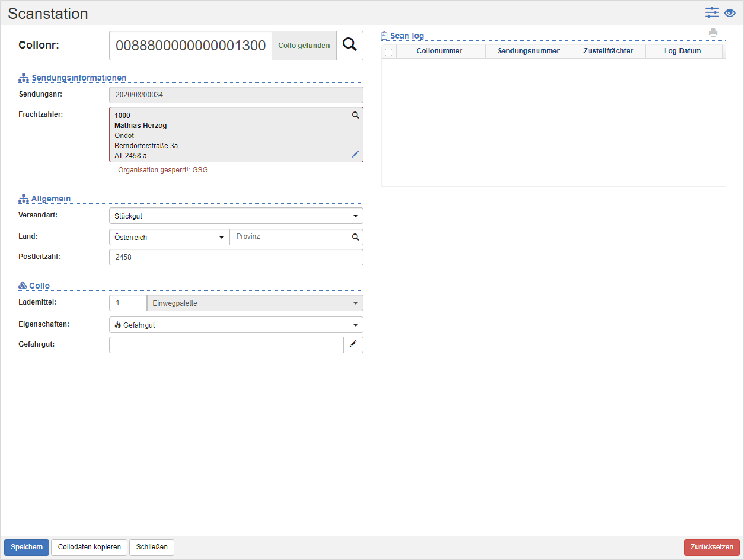Toggle the eye visibility icon in header

point(730,13)
